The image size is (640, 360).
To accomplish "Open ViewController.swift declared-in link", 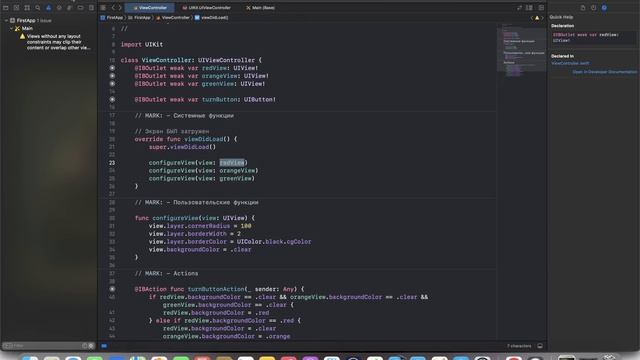I will click(570, 63).
